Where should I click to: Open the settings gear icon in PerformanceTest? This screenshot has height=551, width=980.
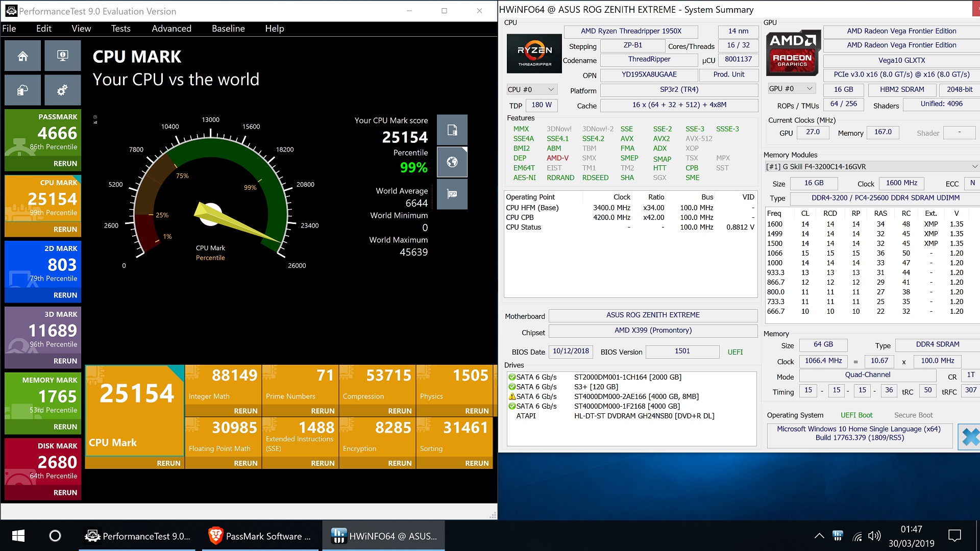(x=62, y=90)
